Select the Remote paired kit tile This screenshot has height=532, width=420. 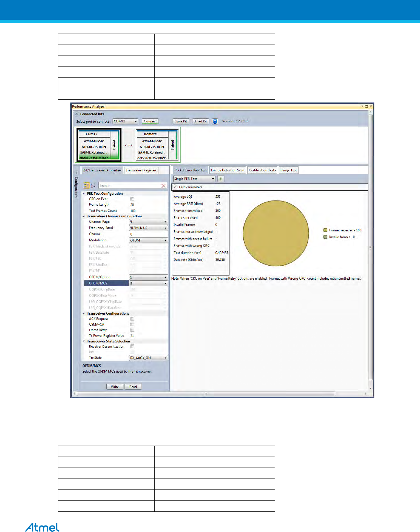tap(157, 145)
